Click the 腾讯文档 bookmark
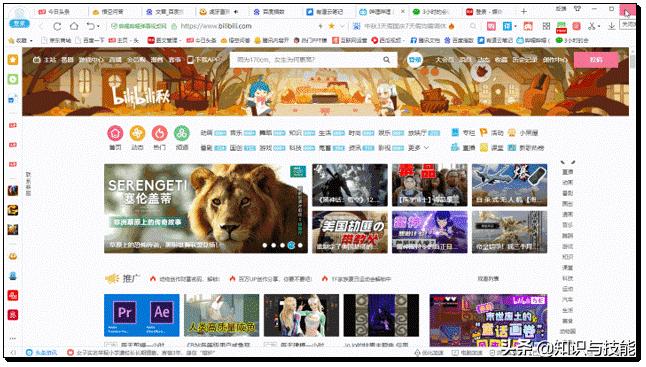The width and height of the screenshot is (646, 367). [x=426, y=40]
